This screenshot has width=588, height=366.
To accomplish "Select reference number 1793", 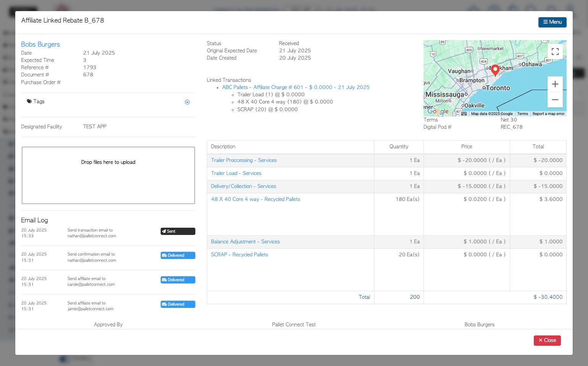I will pos(90,67).
